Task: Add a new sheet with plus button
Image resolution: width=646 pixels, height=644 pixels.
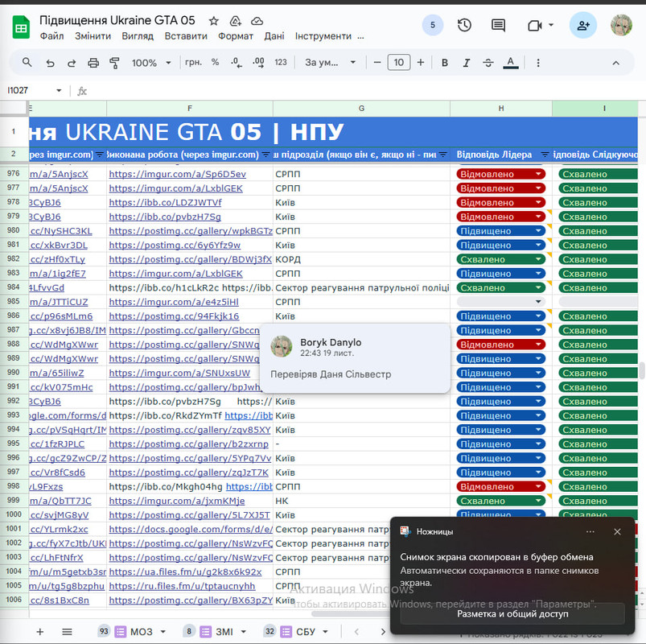Action: [40, 631]
